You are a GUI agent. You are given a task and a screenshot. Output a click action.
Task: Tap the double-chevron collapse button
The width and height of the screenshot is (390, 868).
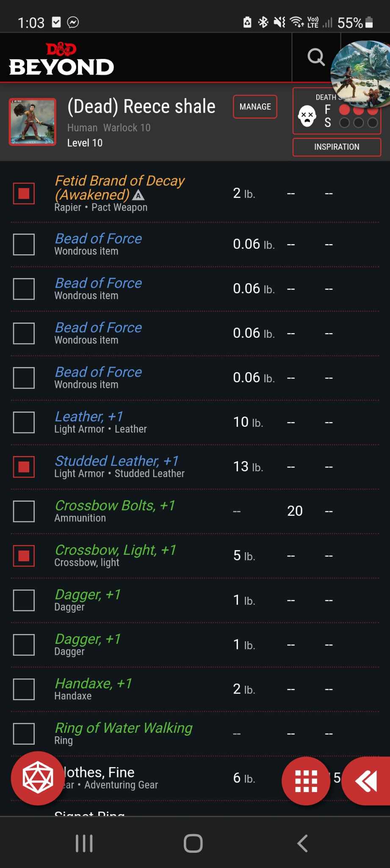pos(366,781)
